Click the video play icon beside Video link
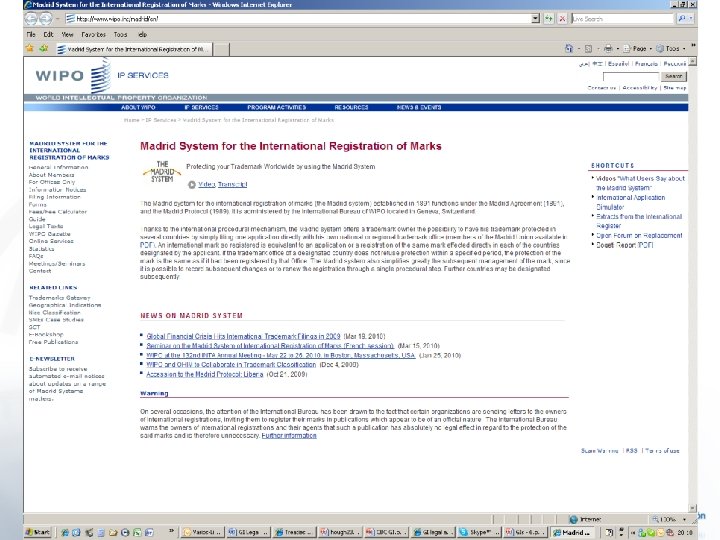 [x=191, y=185]
